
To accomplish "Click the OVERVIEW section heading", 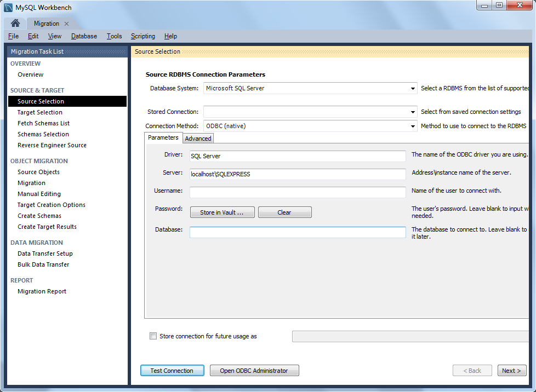I will pos(25,64).
